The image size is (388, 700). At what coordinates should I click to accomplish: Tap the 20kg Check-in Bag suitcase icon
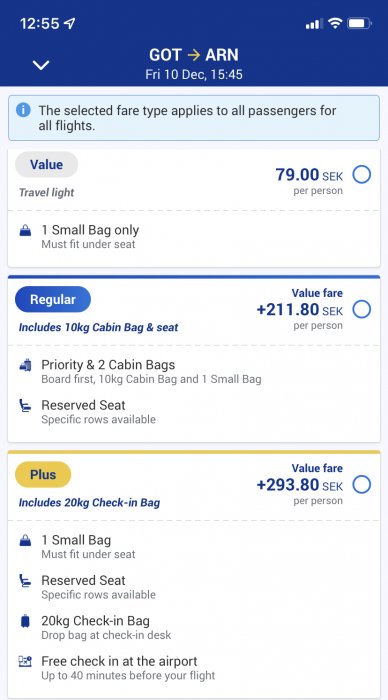coord(25,621)
